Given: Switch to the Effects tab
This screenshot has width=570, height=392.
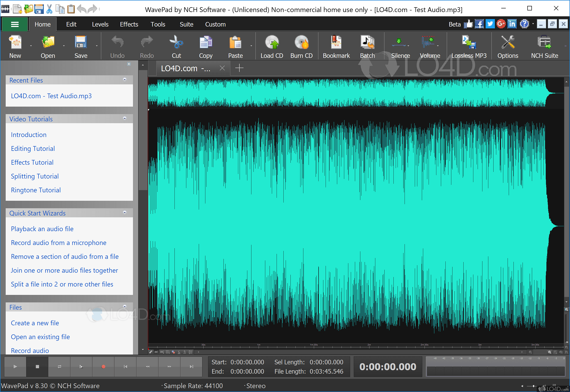Looking at the screenshot, I should (x=129, y=24).
